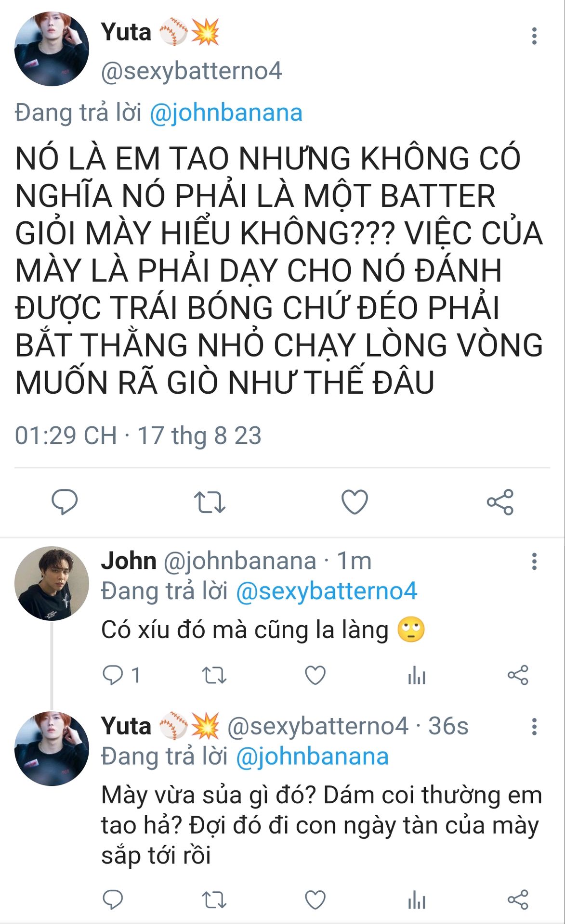
Task: Open replies on John's tweet with 1 comment
Action: [121, 675]
